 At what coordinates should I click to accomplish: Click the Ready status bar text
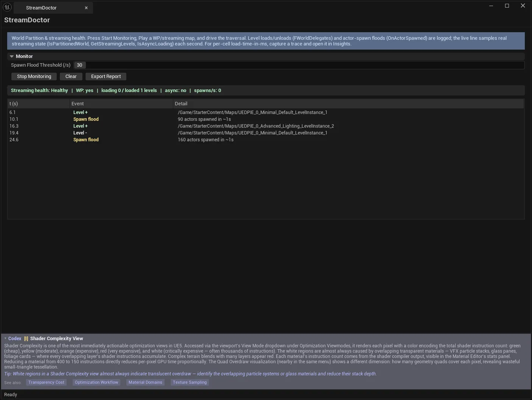(11, 395)
